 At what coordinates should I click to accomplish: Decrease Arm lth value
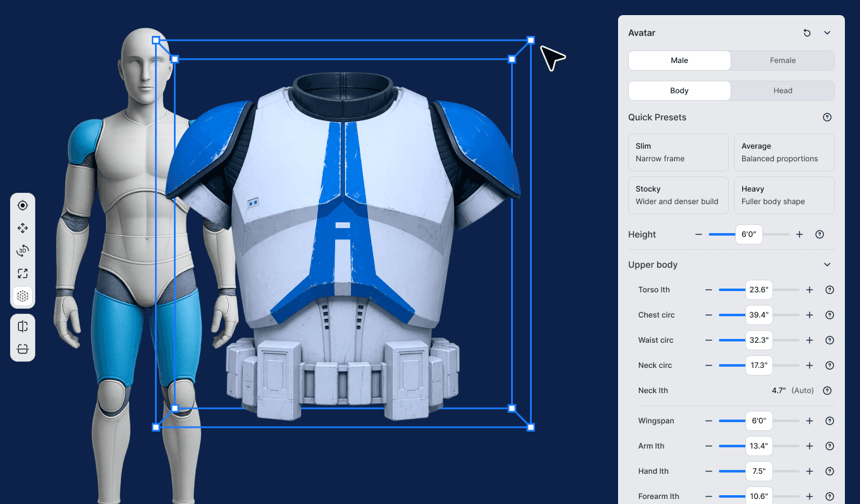point(709,446)
